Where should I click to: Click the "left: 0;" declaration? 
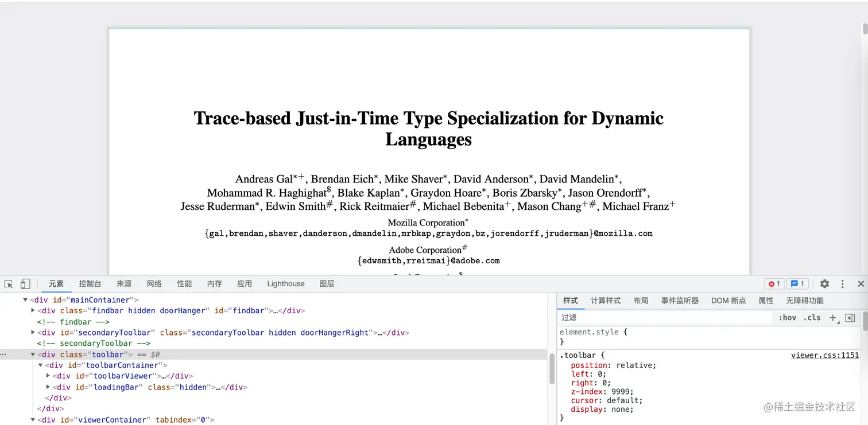pyautogui.click(x=588, y=374)
